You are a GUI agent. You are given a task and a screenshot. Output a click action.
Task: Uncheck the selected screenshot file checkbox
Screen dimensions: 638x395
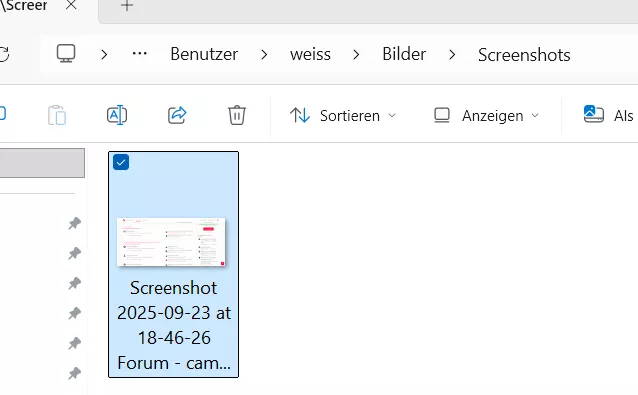(121, 162)
